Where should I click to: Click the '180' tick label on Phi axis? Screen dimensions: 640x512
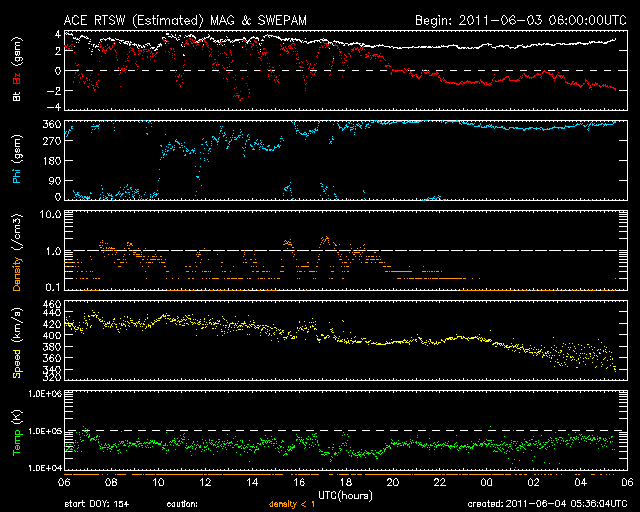click(x=52, y=161)
